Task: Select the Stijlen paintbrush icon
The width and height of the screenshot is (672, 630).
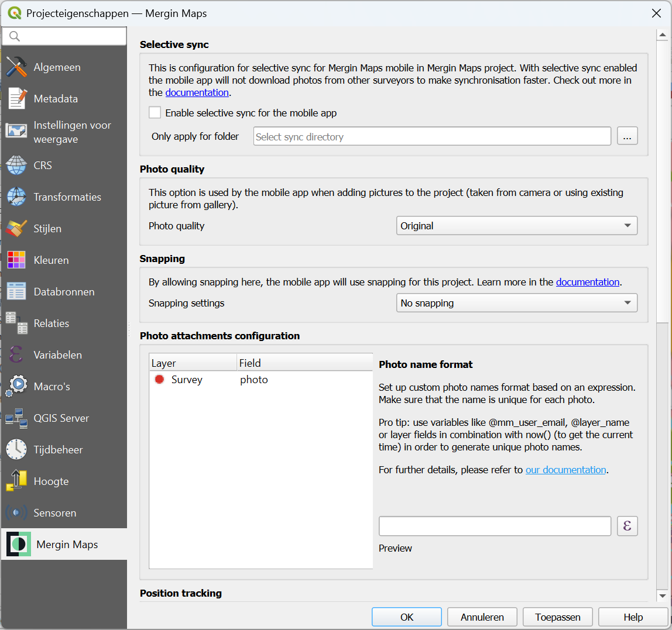Action: point(16,229)
